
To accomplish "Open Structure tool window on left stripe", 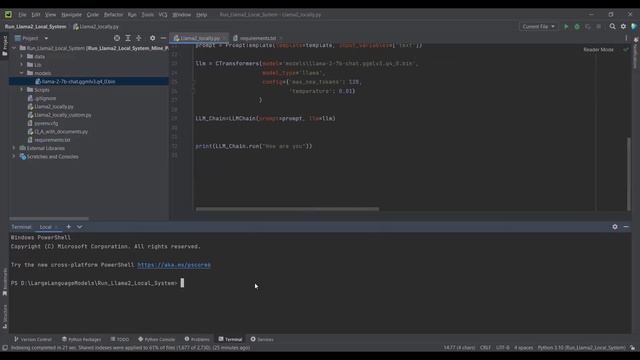I will pyautogui.click(x=4, y=316).
